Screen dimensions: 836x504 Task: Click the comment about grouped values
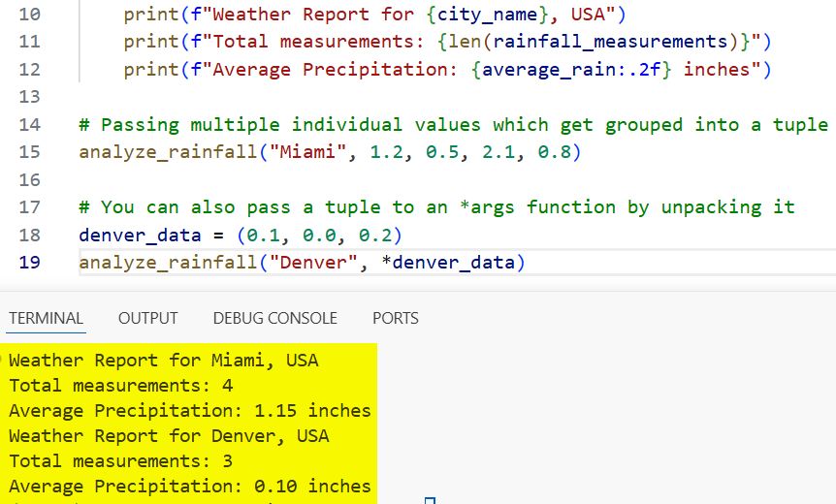(x=453, y=124)
